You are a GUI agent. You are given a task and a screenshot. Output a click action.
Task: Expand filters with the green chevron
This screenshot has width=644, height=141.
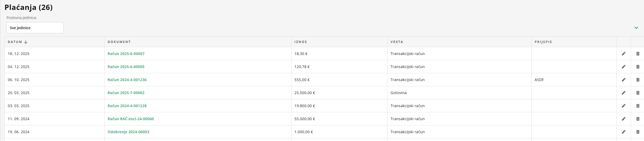[636, 28]
